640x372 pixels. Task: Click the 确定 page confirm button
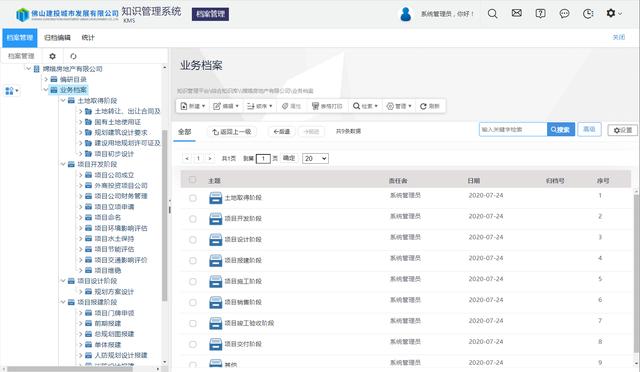tap(289, 158)
